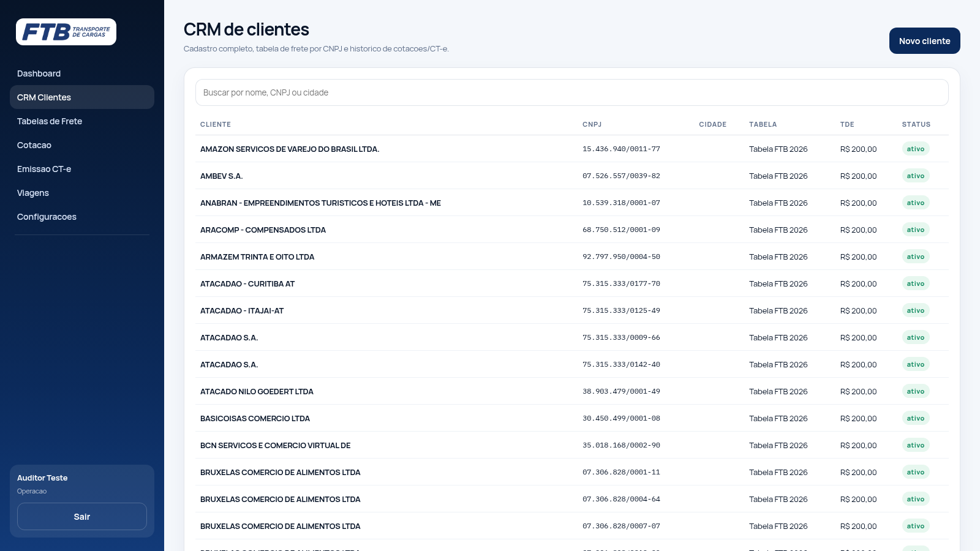Screen dimensions: 980x551
Task: Open BASICOISAS COMERCIO LTDA row
Action: (x=572, y=418)
